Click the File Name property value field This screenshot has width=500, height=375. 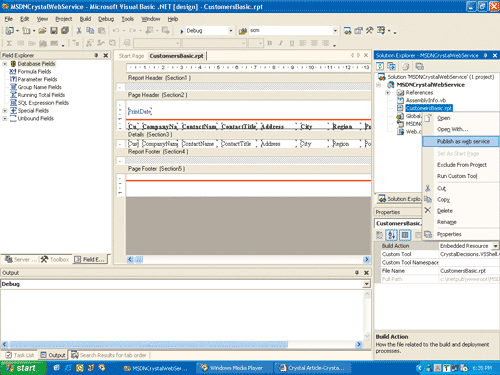(469, 271)
